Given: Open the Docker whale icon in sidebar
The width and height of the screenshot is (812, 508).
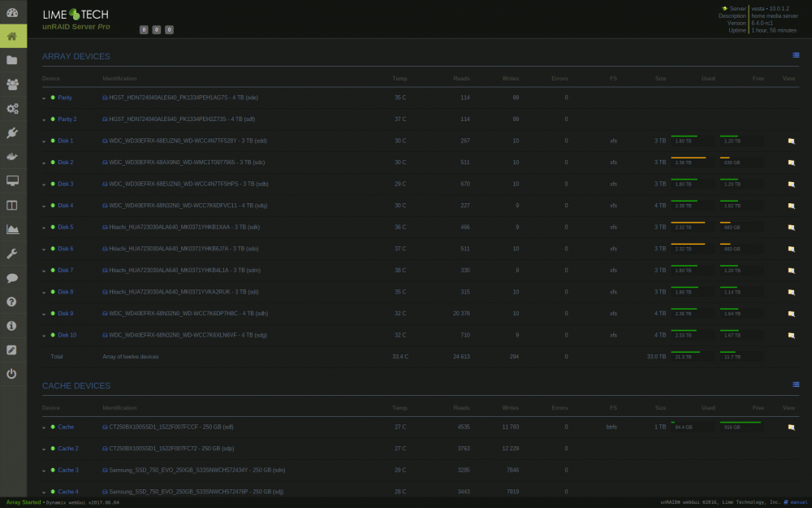Looking at the screenshot, I should [12, 157].
